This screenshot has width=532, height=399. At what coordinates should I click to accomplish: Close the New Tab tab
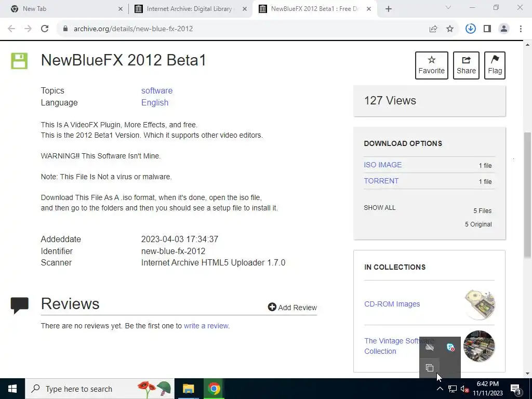point(120,9)
